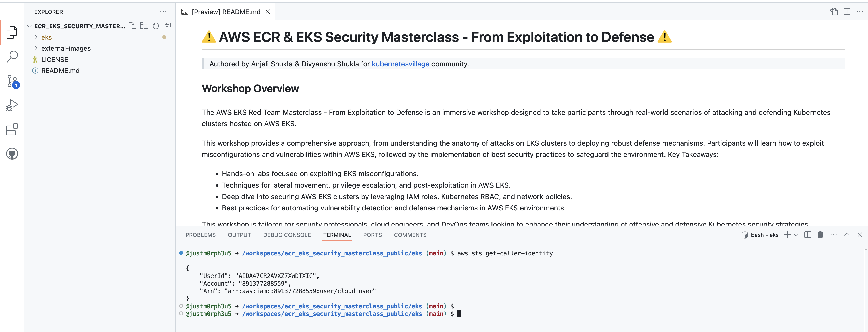Refresh the Explorer file tree

pyautogui.click(x=156, y=26)
